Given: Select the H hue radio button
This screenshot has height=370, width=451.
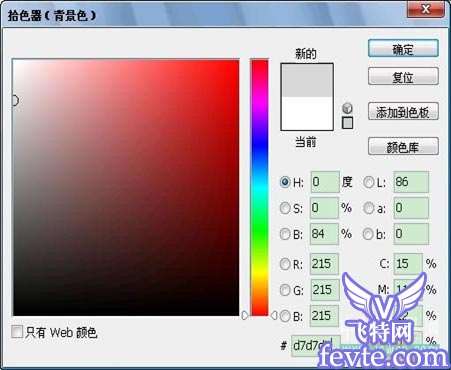Looking at the screenshot, I should [285, 182].
